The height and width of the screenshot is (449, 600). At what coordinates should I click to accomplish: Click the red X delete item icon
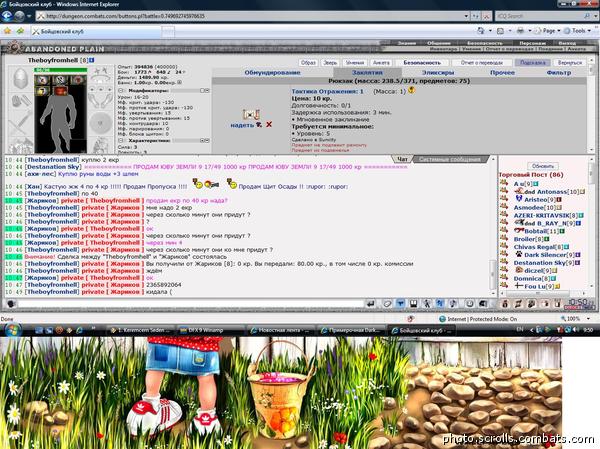coord(269,124)
